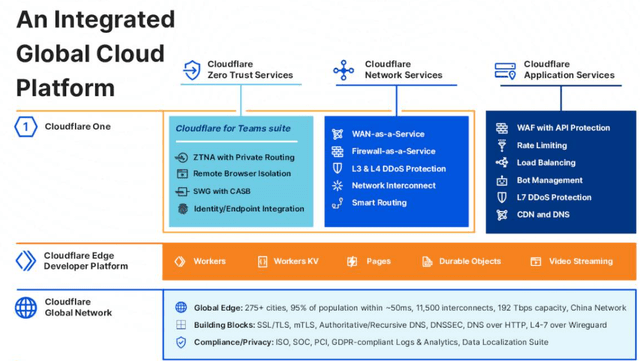Click 'ZTNA with Private Routing' text
Screen dimensions: 640x361
(244, 157)
